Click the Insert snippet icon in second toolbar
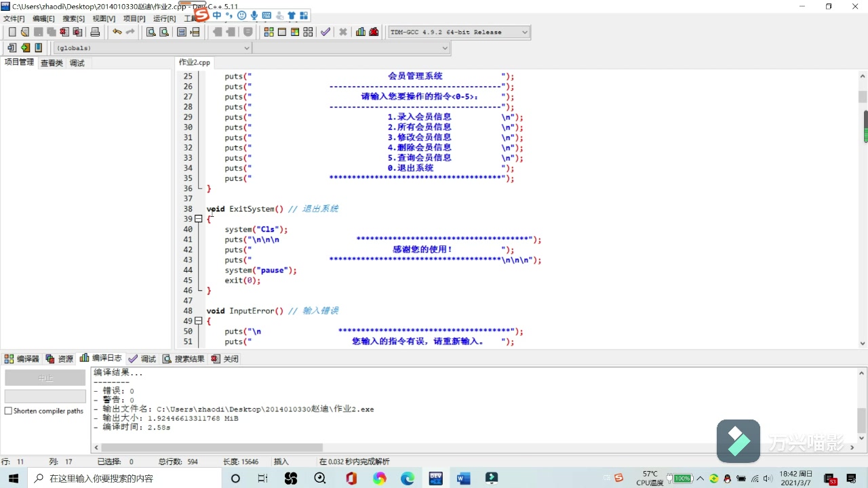The height and width of the screenshot is (488, 868). pos(12,48)
